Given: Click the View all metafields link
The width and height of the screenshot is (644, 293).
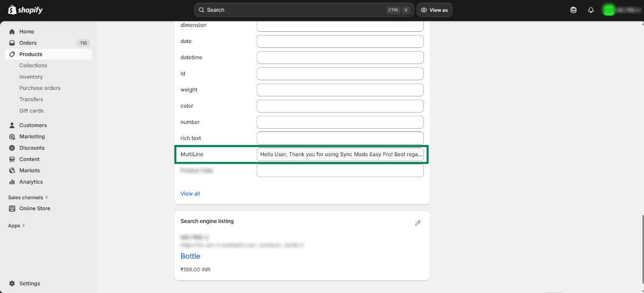Looking at the screenshot, I should coord(190,194).
